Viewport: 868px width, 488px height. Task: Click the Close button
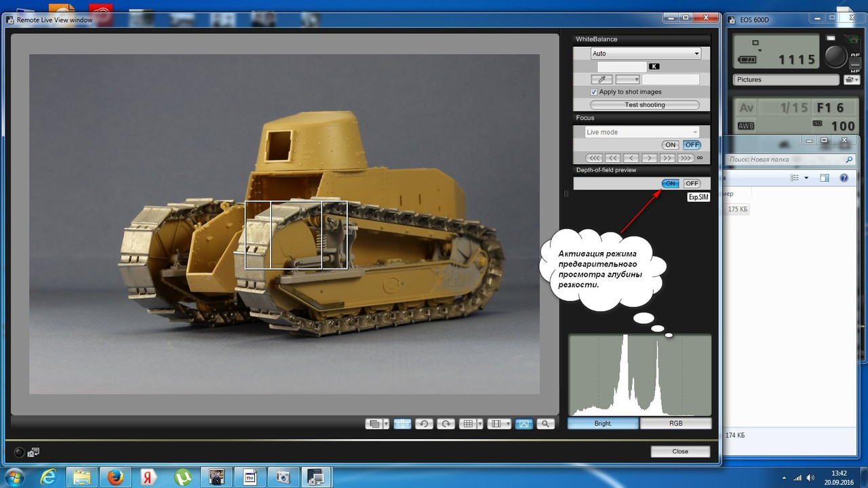coord(680,451)
